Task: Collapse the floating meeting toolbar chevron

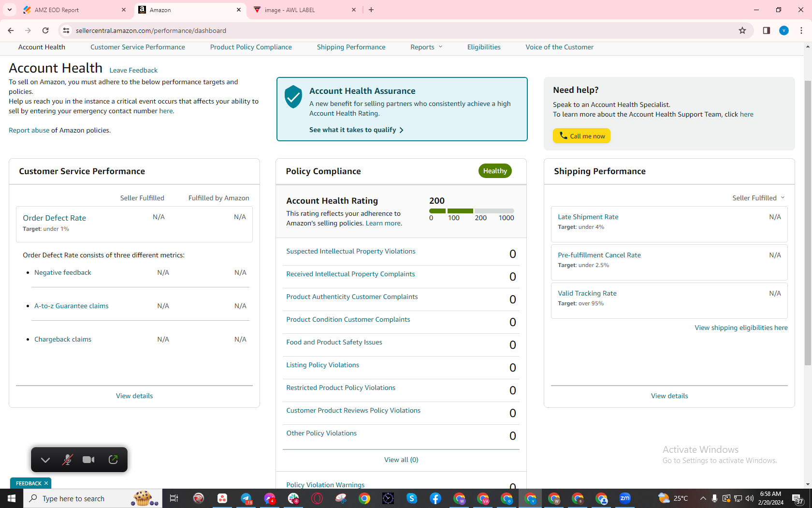Action: coord(45,460)
